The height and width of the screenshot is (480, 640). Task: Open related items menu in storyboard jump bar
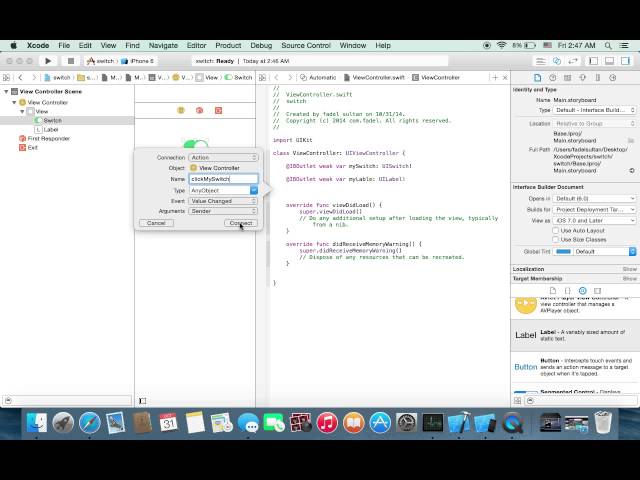click(x=6, y=78)
